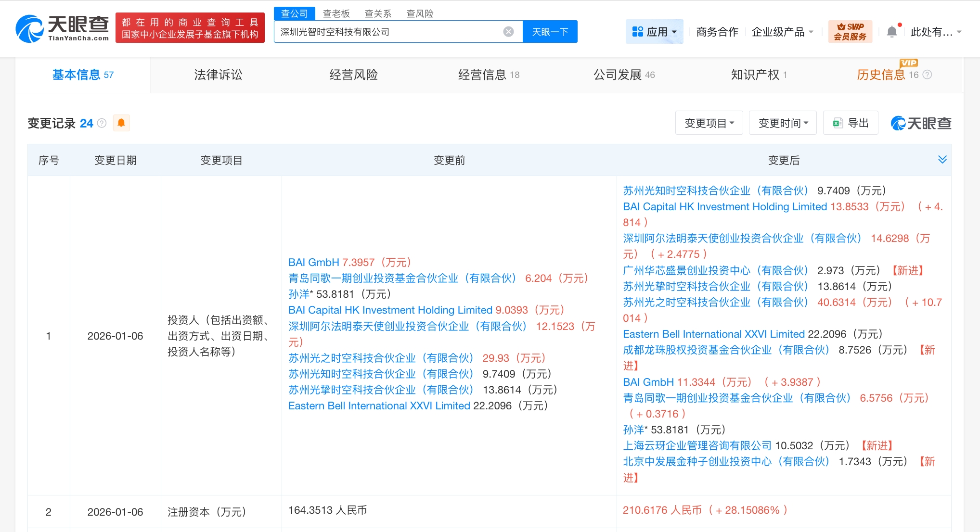Open the 变更时间 filter dropdown
980x532 pixels.
(783, 123)
